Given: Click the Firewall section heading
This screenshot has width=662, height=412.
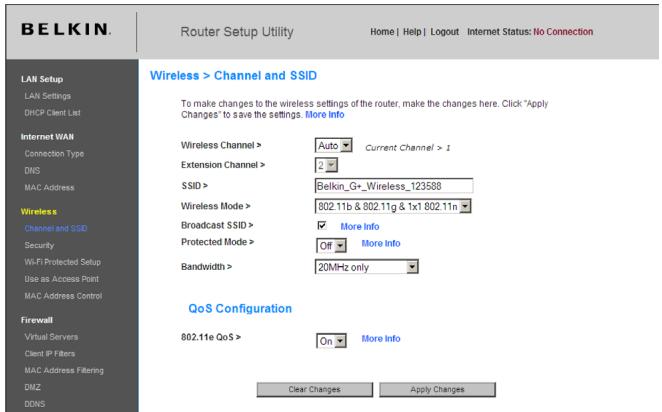Looking at the screenshot, I should click(37, 320).
